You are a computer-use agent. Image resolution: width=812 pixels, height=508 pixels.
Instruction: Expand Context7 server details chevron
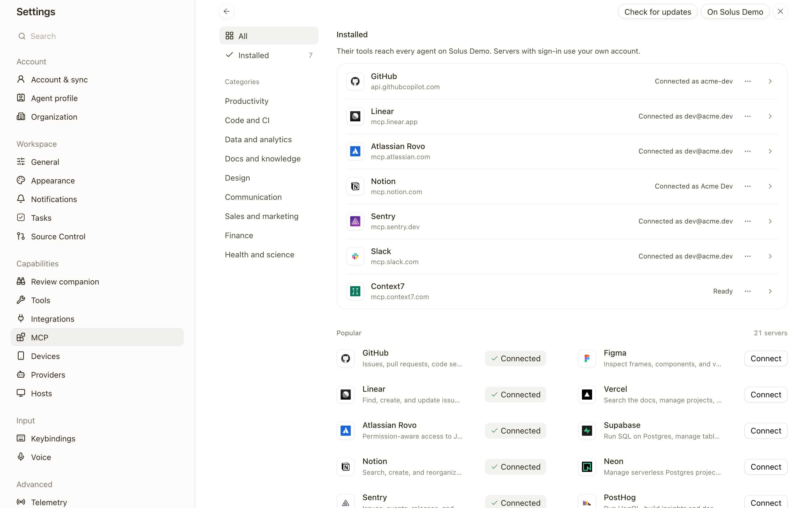click(770, 291)
